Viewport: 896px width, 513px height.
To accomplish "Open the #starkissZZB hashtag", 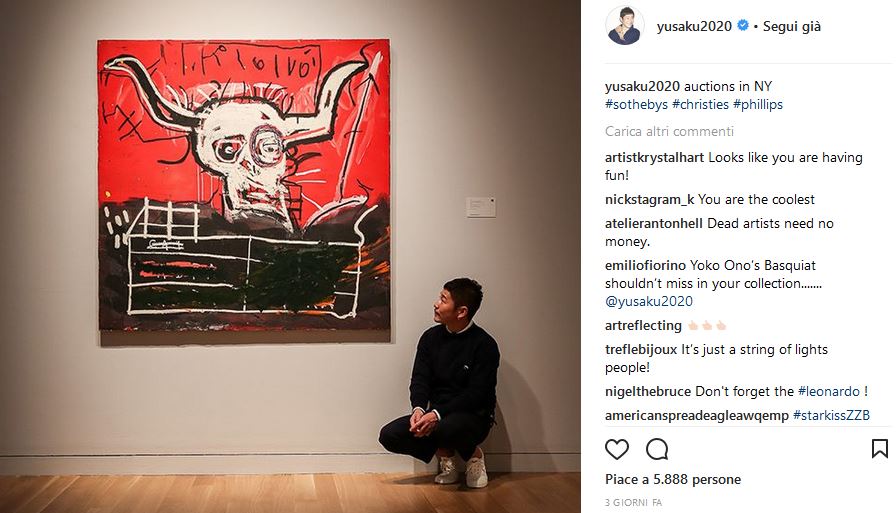I will 831,415.
